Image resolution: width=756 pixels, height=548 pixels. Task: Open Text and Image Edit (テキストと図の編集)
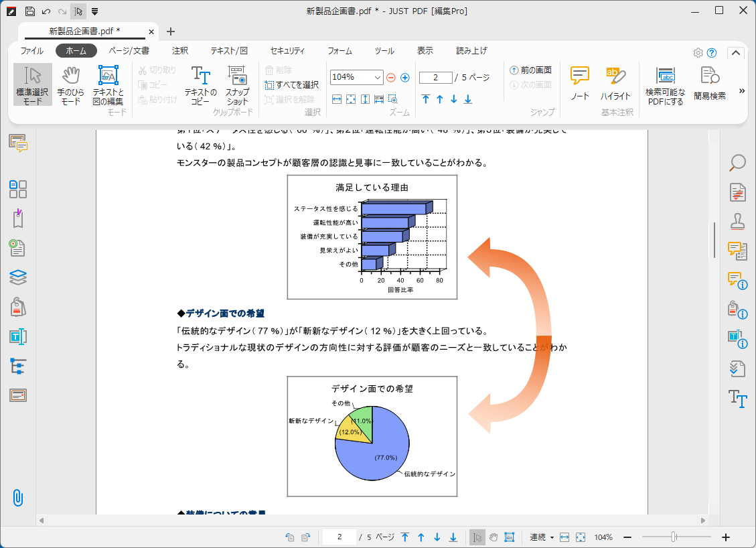coord(108,85)
